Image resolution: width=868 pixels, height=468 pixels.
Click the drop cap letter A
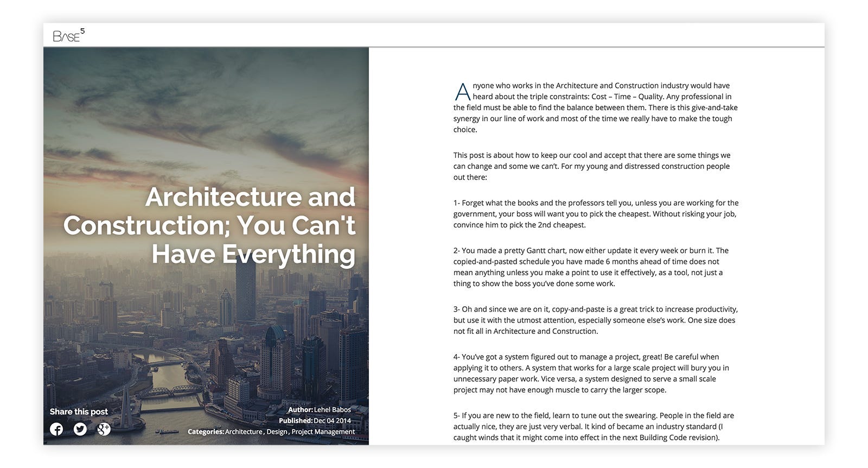coord(462,92)
